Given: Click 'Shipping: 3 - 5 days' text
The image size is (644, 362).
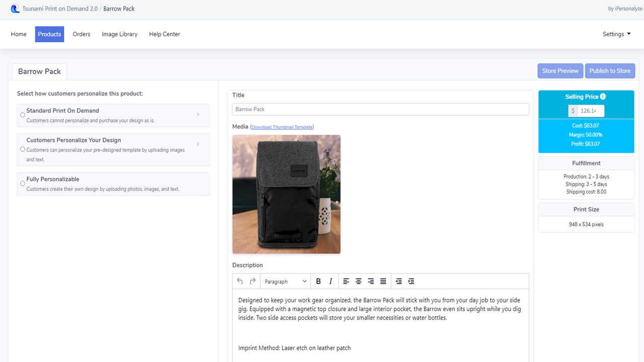Looking at the screenshot, I should (x=586, y=184).
